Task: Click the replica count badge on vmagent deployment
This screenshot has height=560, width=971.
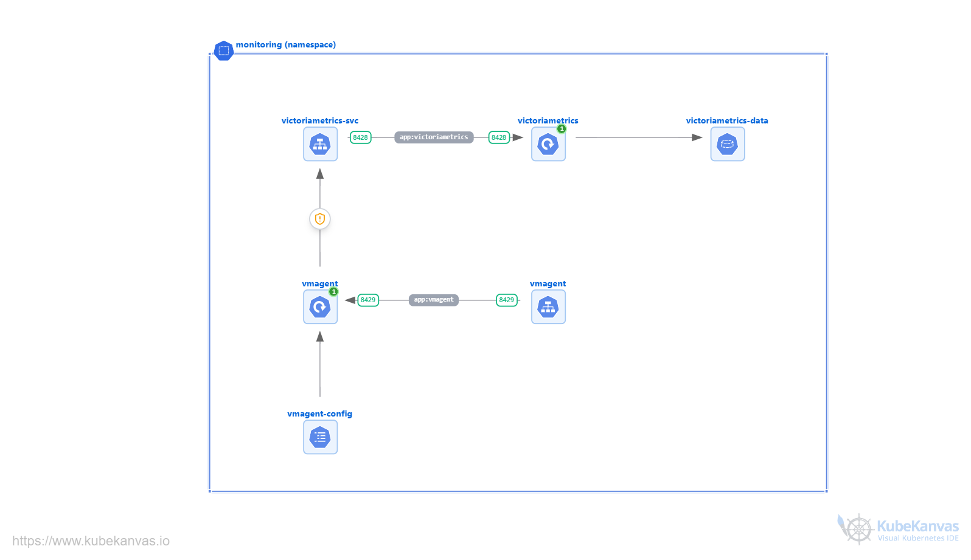Action: click(333, 292)
